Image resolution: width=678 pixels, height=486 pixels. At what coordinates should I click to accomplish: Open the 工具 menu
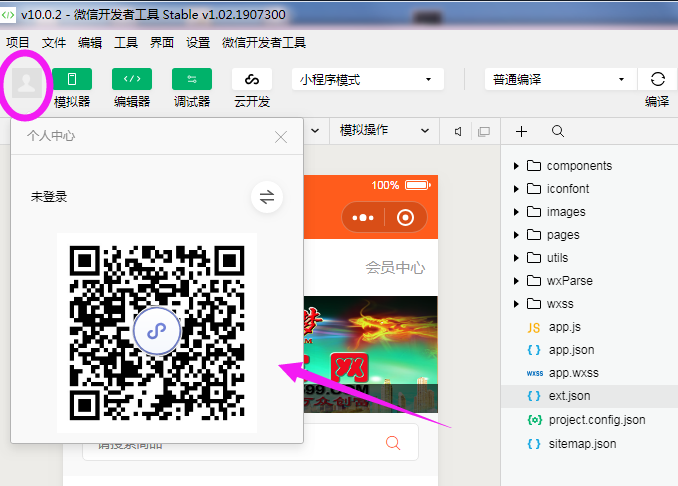click(126, 42)
